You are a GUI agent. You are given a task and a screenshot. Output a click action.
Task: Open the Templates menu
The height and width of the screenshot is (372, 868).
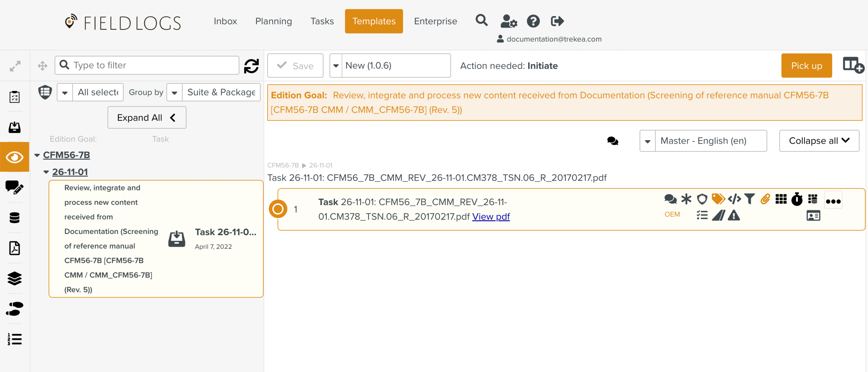click(x=374, y=21)
